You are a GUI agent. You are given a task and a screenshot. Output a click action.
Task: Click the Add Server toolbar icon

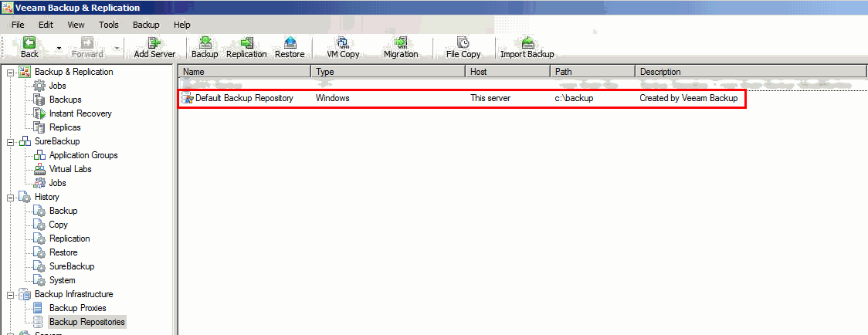click(x=154, y=43)
